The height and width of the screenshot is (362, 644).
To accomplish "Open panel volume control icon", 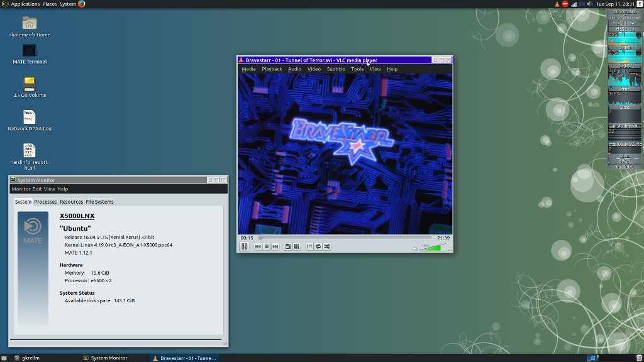I will (590, 4).
